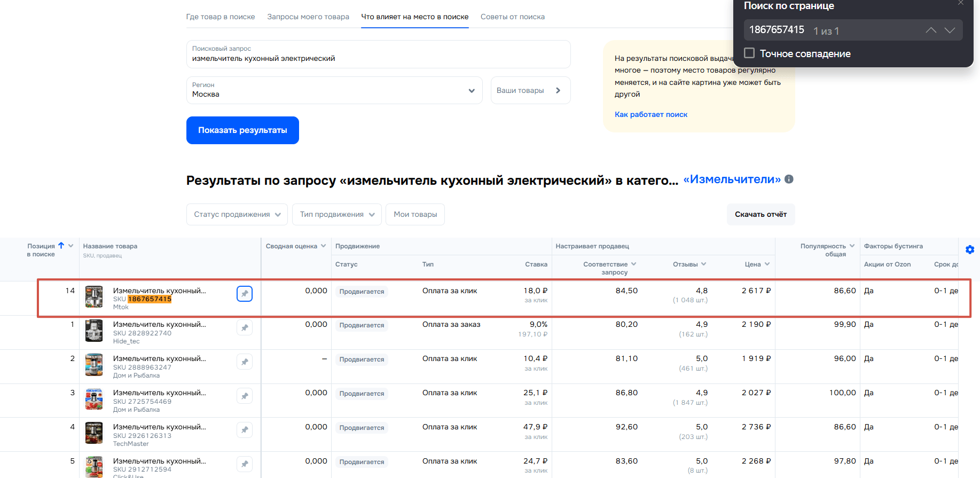Open the Как работает поиск link

[x=650, y=114]
